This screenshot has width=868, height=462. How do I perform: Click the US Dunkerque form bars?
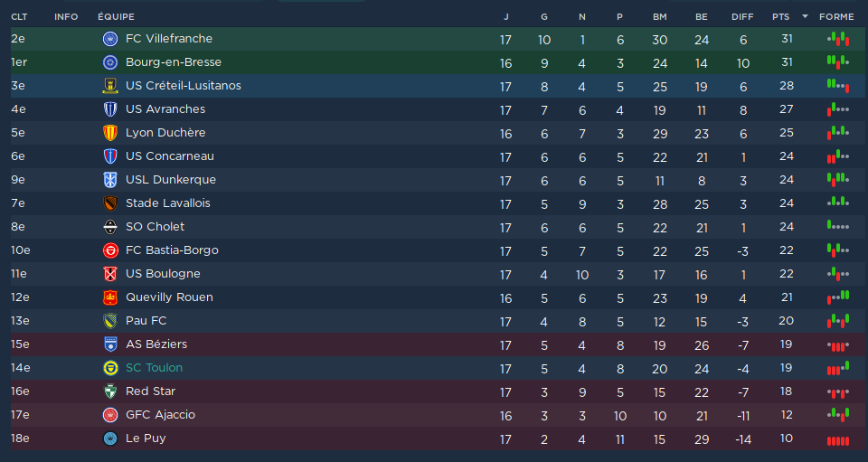837,179
